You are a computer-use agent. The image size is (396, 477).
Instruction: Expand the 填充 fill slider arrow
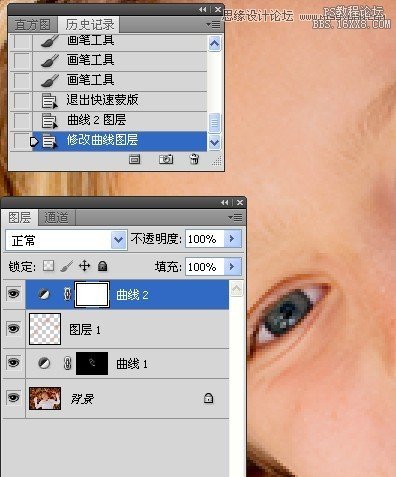click(x=232, y=266)
